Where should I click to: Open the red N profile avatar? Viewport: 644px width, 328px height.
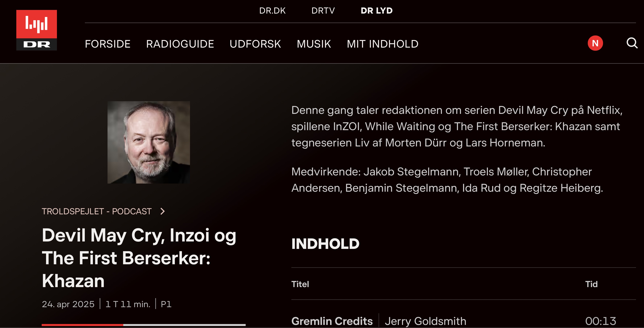[x=595, y=43]
